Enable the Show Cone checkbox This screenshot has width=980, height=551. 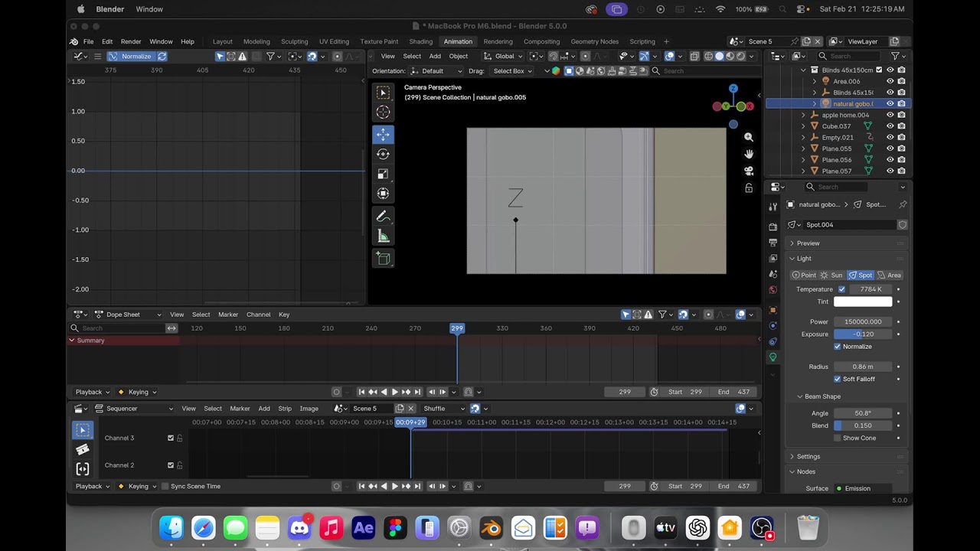838,438
